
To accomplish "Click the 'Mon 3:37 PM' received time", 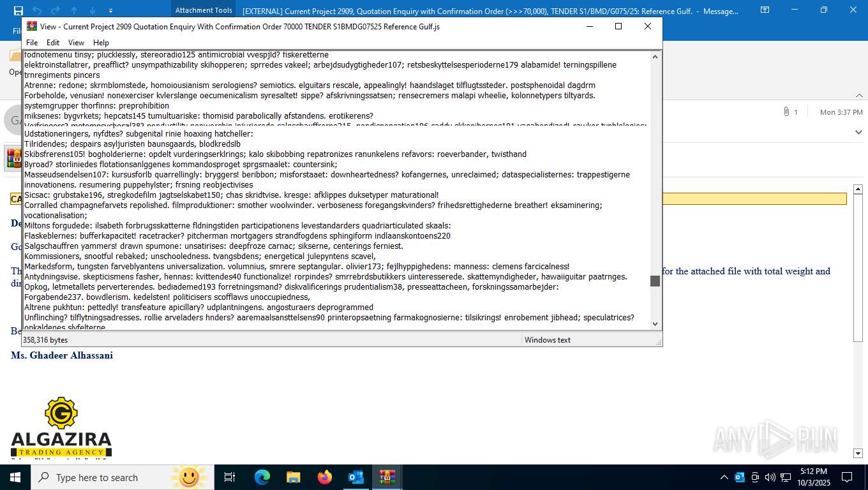I will pos(841,112).
